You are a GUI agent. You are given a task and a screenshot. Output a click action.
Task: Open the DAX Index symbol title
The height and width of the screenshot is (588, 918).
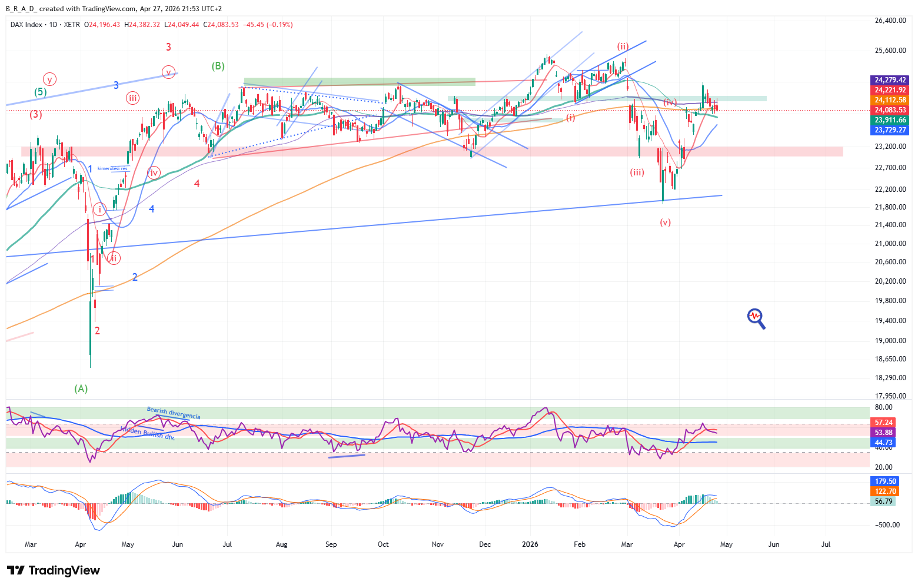point(26,25)
